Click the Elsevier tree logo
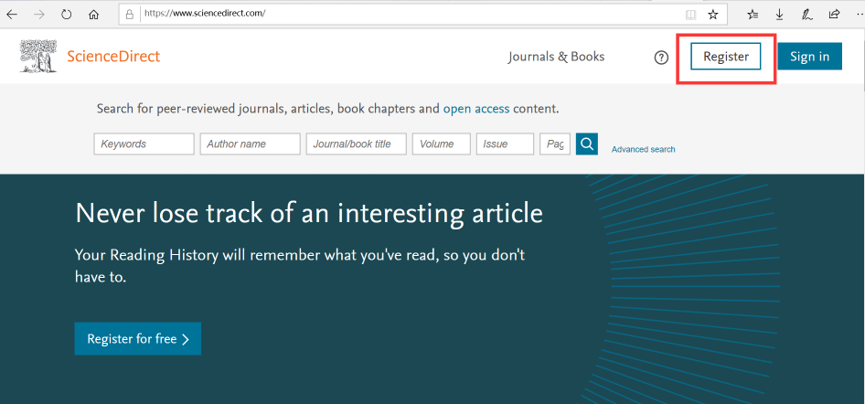865x404 pixels. pyautogui.click(x=38, y=56)
